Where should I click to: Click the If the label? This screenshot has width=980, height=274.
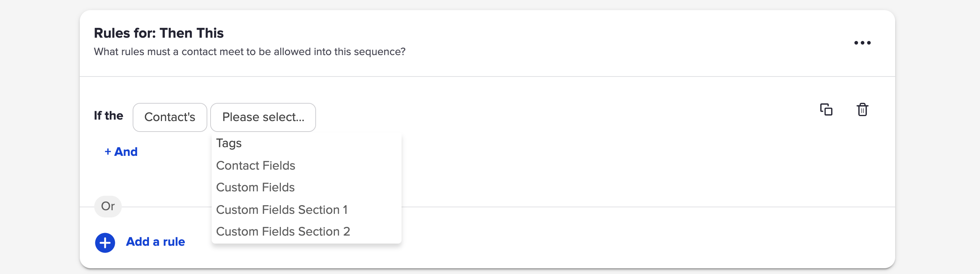[x=108, y=116]
